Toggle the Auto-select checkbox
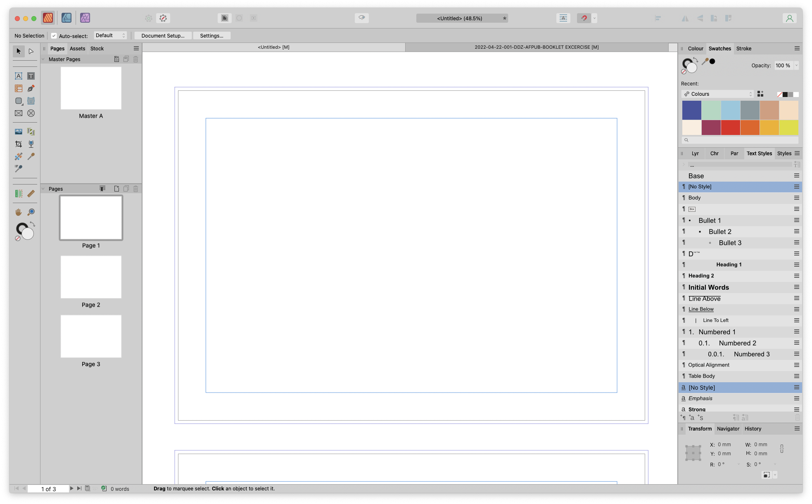The width and height of the screenshot is (812, 504). click(54, 36)
